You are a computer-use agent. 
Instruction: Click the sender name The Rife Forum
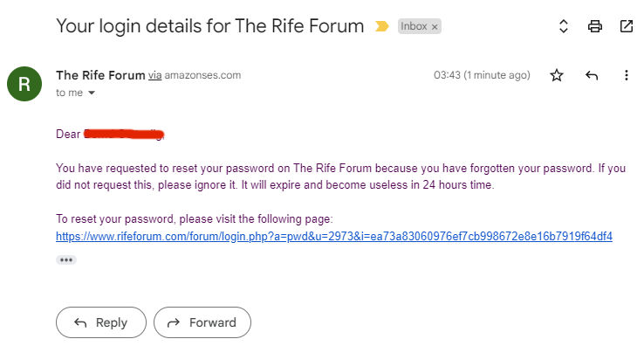[100, 75]
